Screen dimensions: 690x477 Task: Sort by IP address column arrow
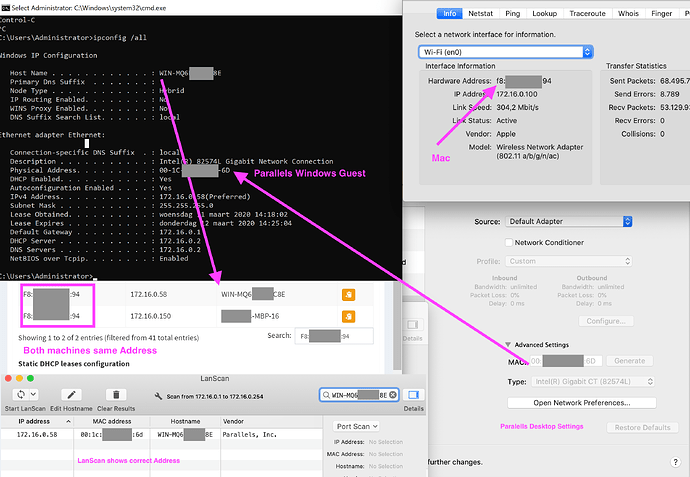68,422
